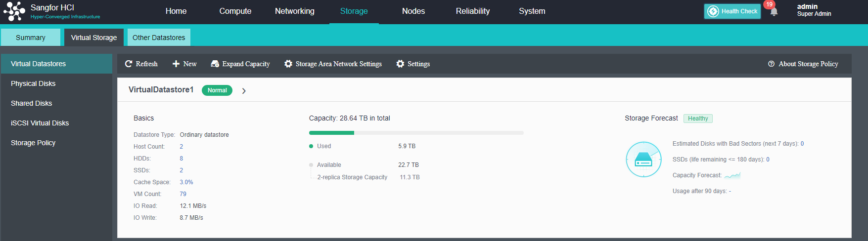This screenshot has height=241, width=868.
Task: Go to the Reliability menu
Action: point(473,11)
